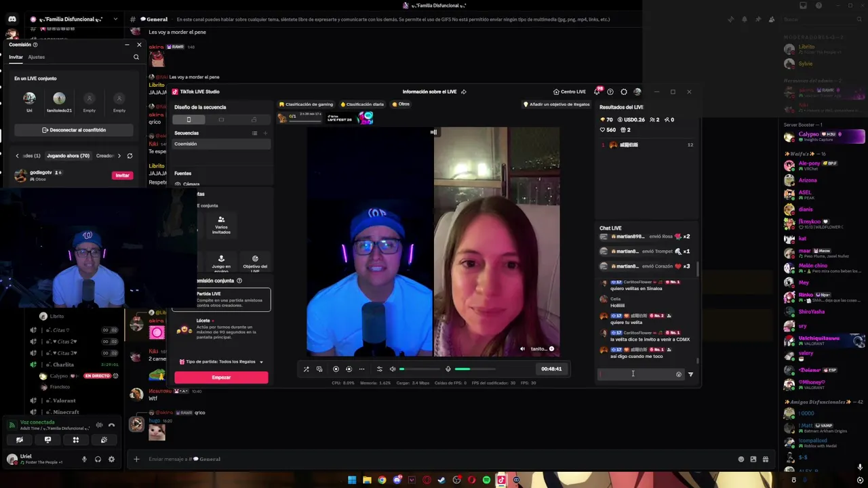Disconnect from the Discord voice channel
The image size is (868, 488).
[x=112, y=425]
